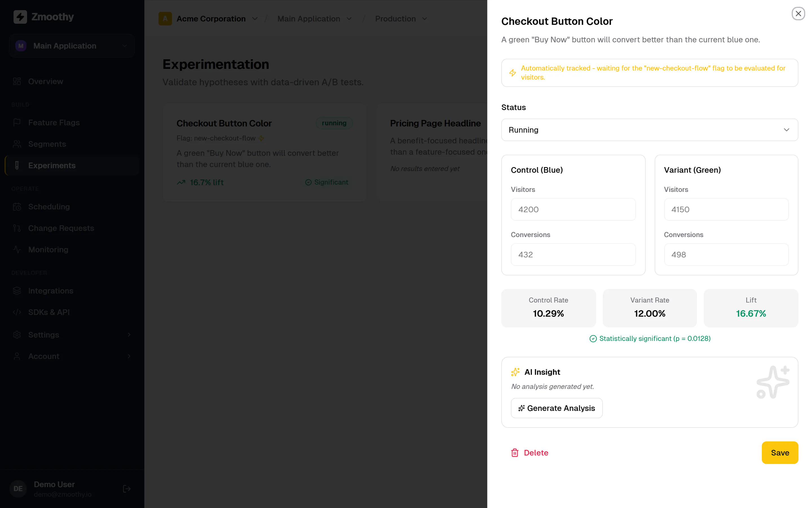Click the Zmoothy logo icon
The image size is (812, 508).
click(x=20, y=17)
